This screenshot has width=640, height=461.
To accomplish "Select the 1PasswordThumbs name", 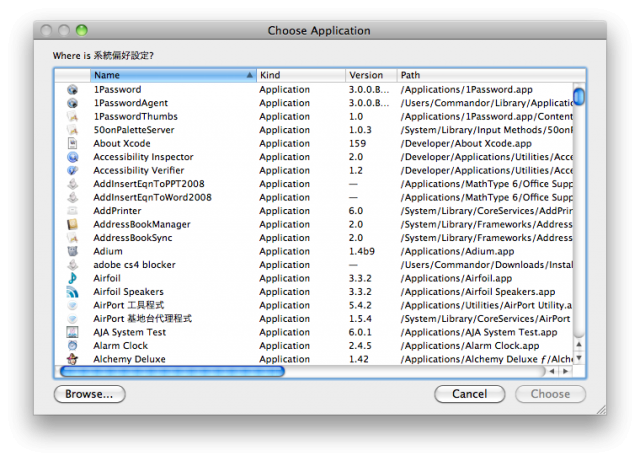I will coord(136,116).
